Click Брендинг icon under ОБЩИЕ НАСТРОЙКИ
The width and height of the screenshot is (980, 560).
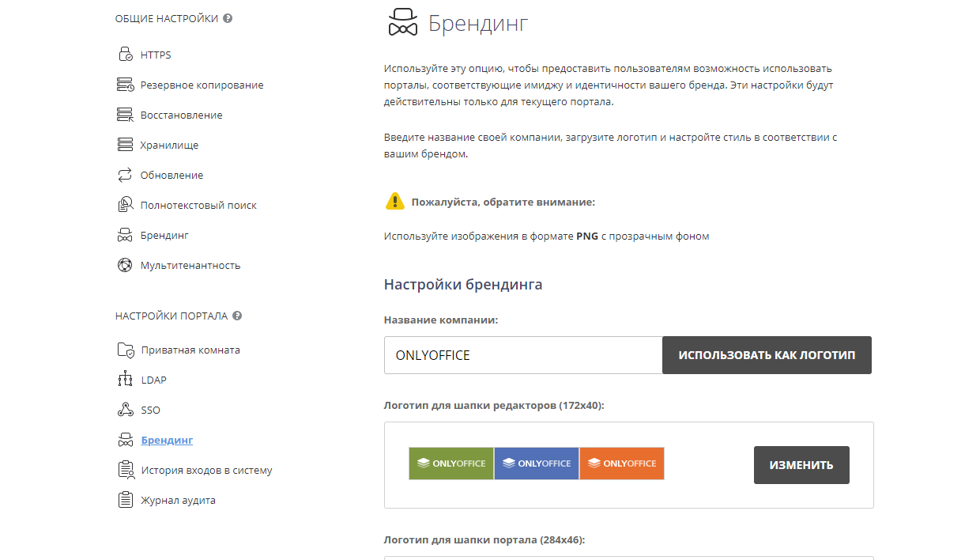(x=125, y=235)
